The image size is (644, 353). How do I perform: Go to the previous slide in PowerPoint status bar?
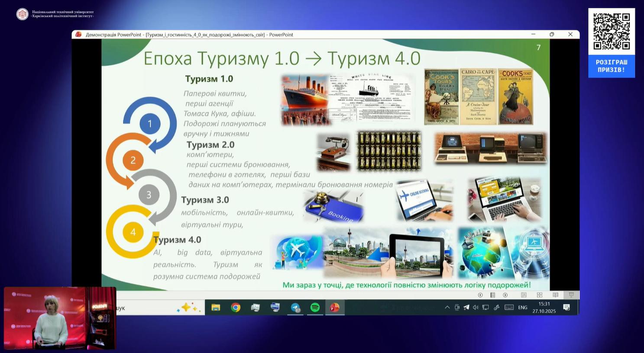point(480,295)
